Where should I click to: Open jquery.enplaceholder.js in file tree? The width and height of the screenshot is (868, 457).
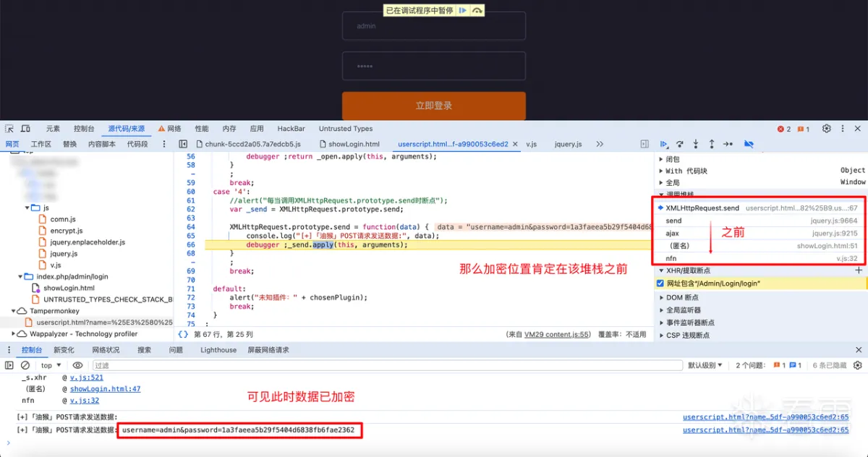click(88, 242)
